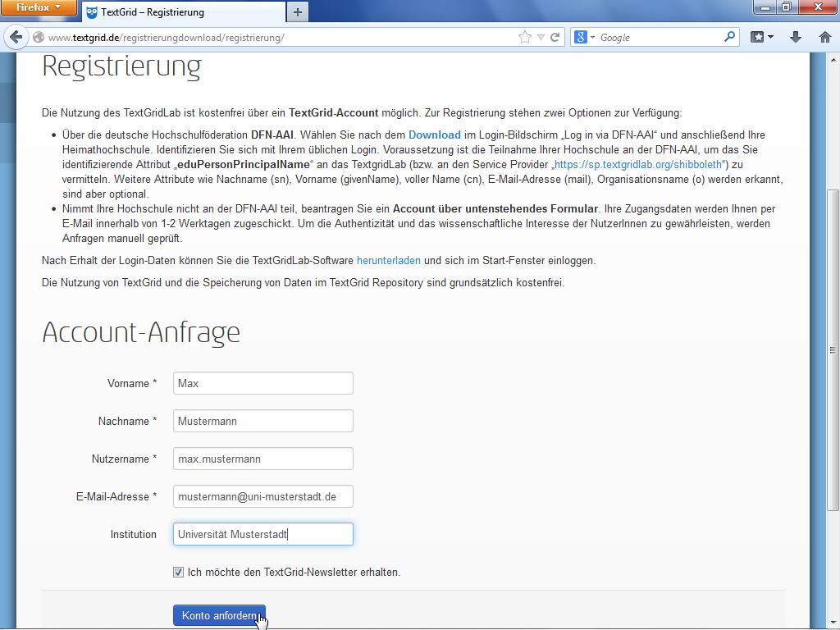Open a new tab with the plus button
840x630 pixels.
[297, 12]
